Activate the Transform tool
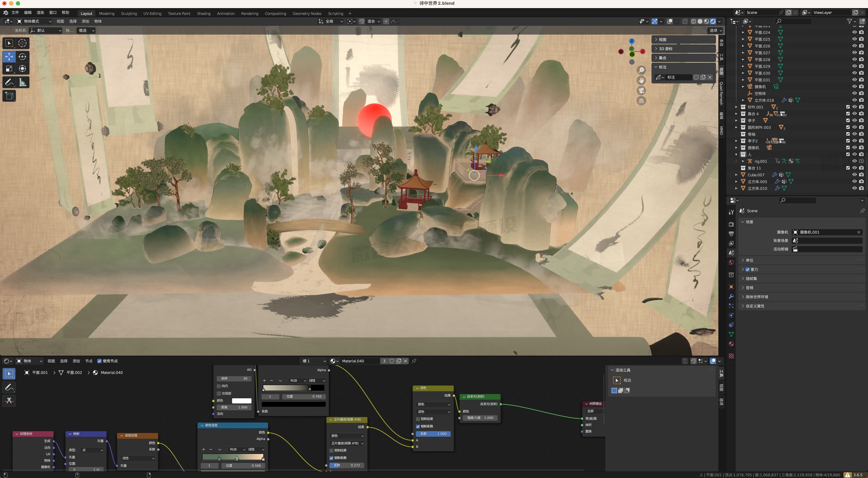 22,69
